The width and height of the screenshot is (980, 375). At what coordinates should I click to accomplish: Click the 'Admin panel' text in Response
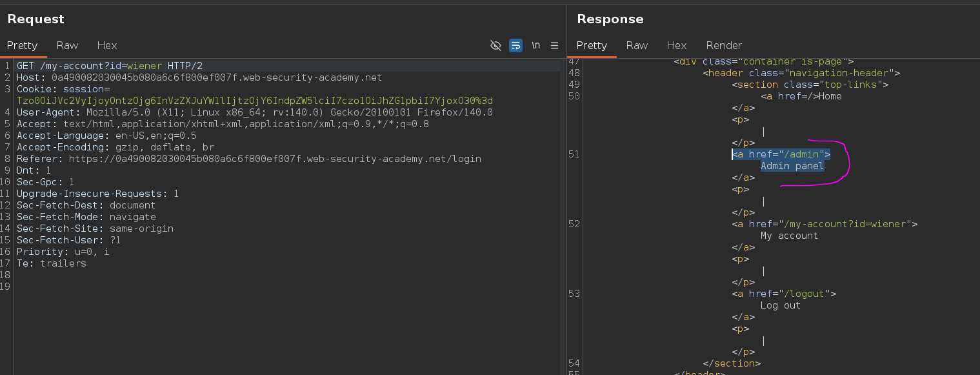(792, 166)
